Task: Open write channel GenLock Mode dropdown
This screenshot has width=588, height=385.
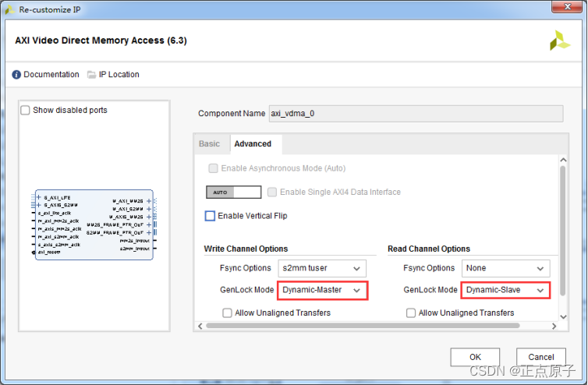Action: click(x=323, y=290)
